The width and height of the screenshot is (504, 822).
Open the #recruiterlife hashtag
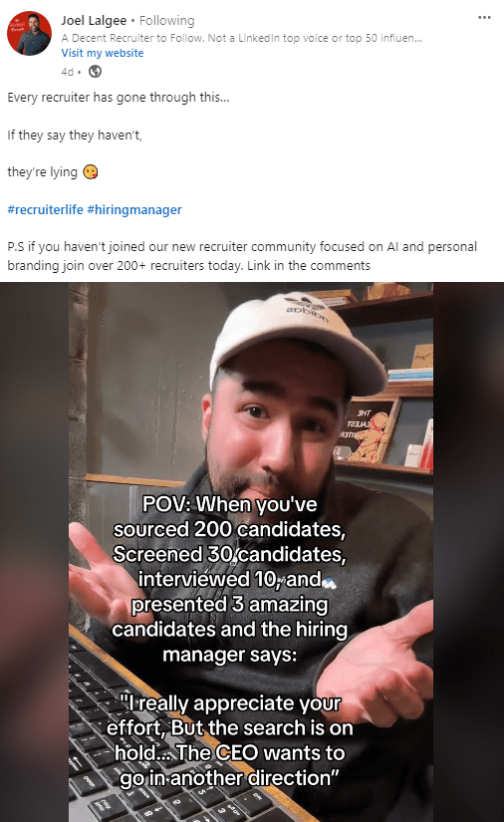45,209
